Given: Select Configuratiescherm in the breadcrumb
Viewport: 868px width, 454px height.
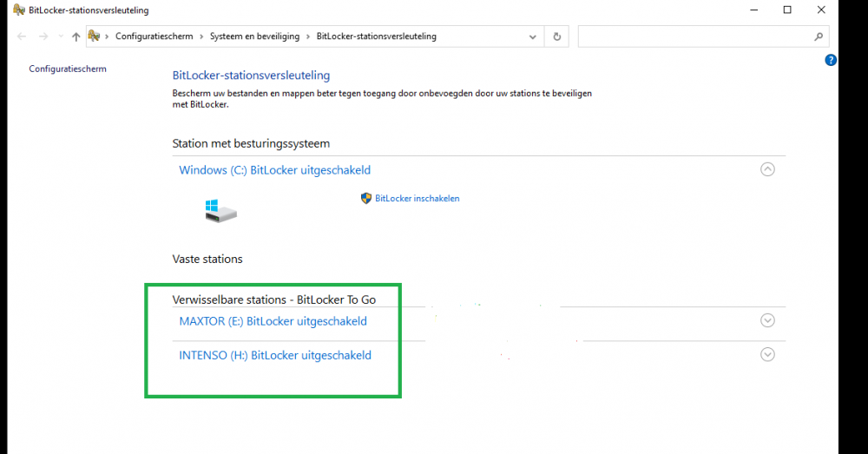Looking at the screenshot, I should 154,36.
